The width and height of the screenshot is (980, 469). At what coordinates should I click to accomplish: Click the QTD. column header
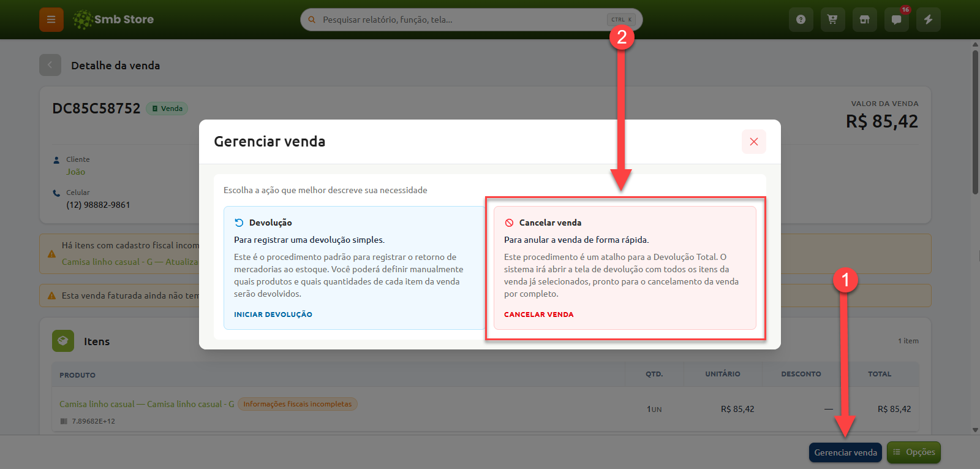coord(654,374)
